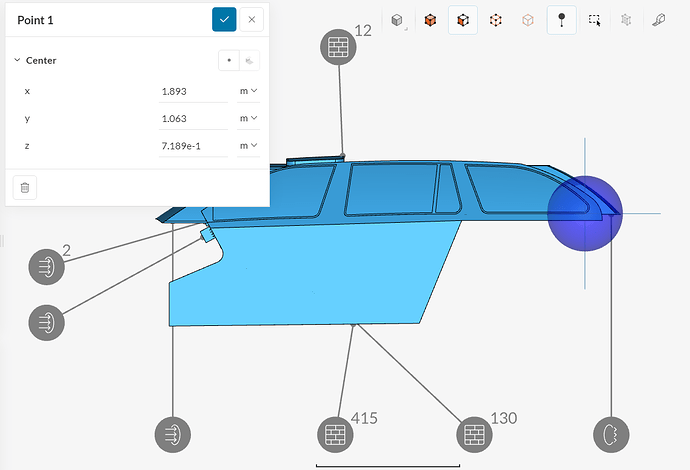Open the unit dropdown for x
This screenshot has width=690, height=470.
pyautogui.click(x=249, y=92)
